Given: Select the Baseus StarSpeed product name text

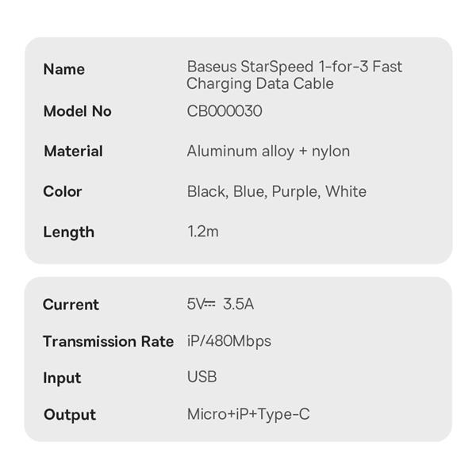Looking at the screenshot, I should tap(294, 75).
